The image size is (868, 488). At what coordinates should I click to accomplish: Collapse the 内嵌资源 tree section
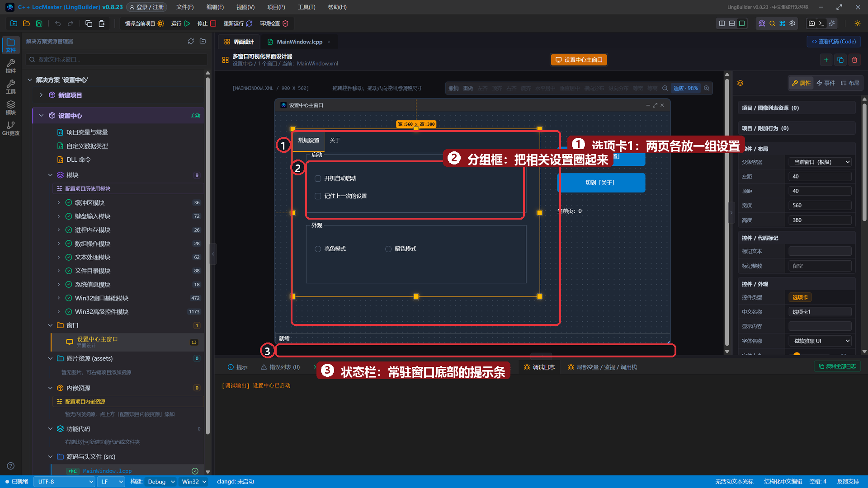(50, 388)
